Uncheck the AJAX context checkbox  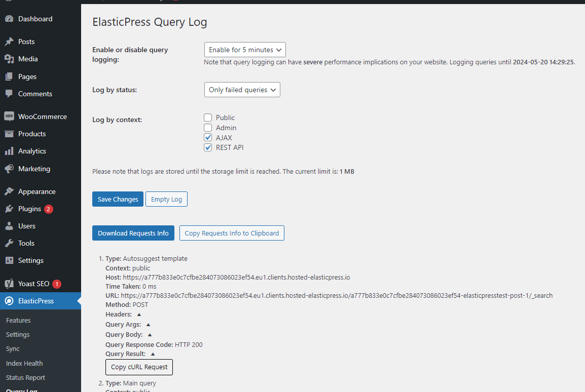tap(208, 137)
